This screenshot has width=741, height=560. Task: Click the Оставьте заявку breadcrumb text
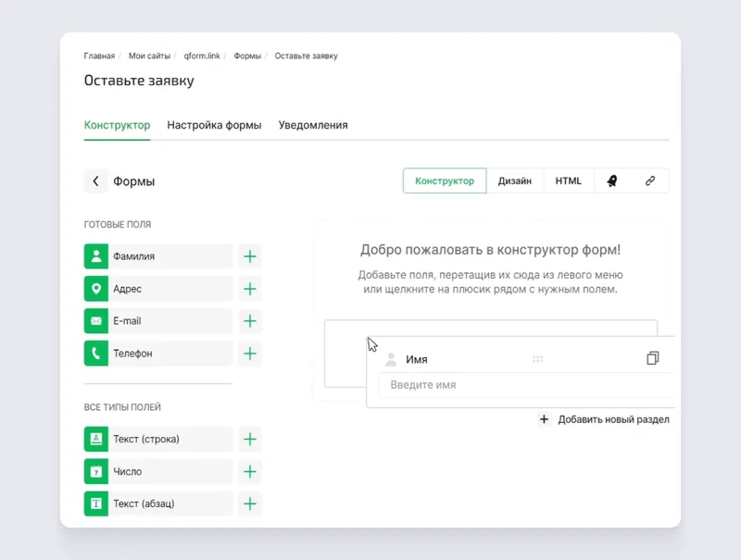(x=307, y=56)
